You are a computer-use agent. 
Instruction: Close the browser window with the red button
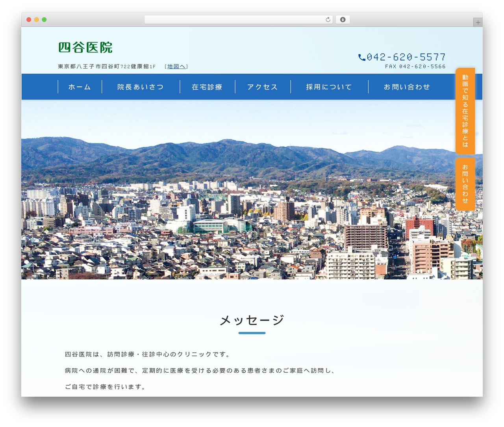pyautogui.click(x=29, y=20)
